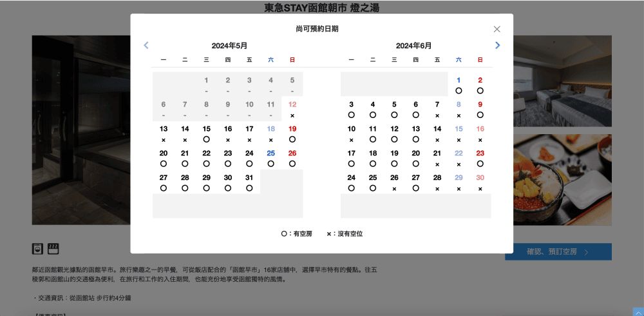Go to previous month with left arrow
644x316 pixels.
[x=146, y=45]
